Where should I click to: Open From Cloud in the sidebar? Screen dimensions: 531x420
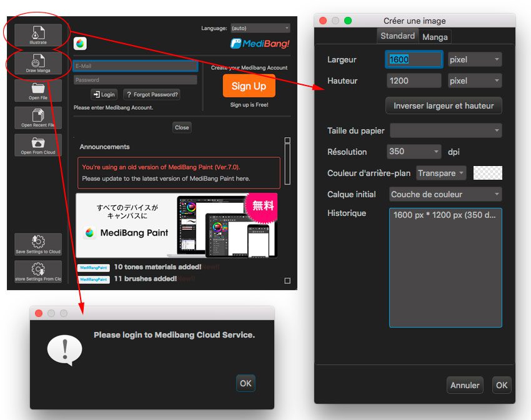click(38, 145)
